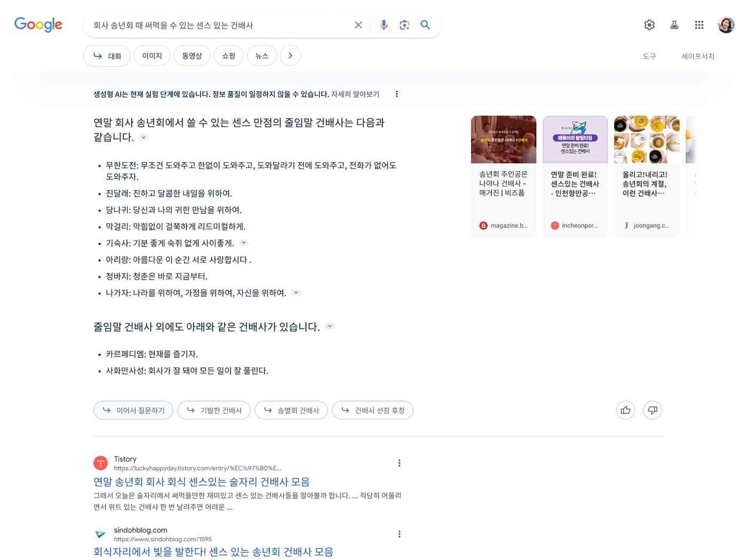Screen dimensions: 747x560
Task: Open Google Lens image search
Action: 404,25
